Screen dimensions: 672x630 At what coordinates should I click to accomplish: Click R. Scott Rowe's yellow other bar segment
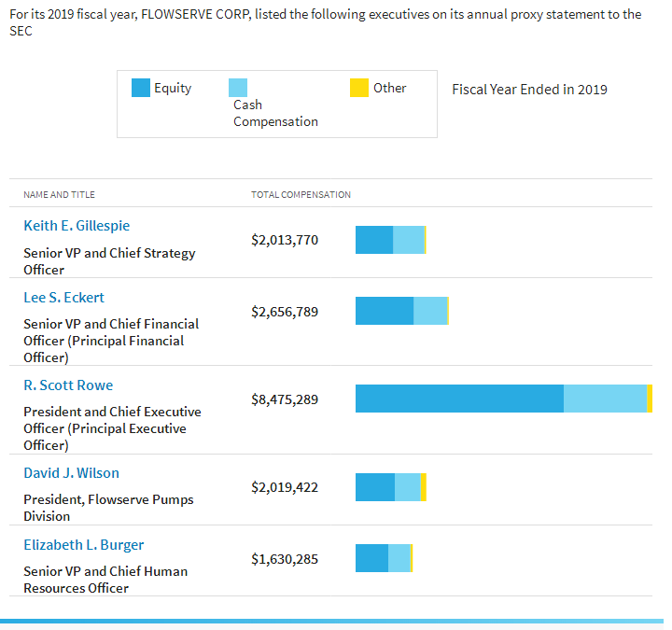(650, 399)
